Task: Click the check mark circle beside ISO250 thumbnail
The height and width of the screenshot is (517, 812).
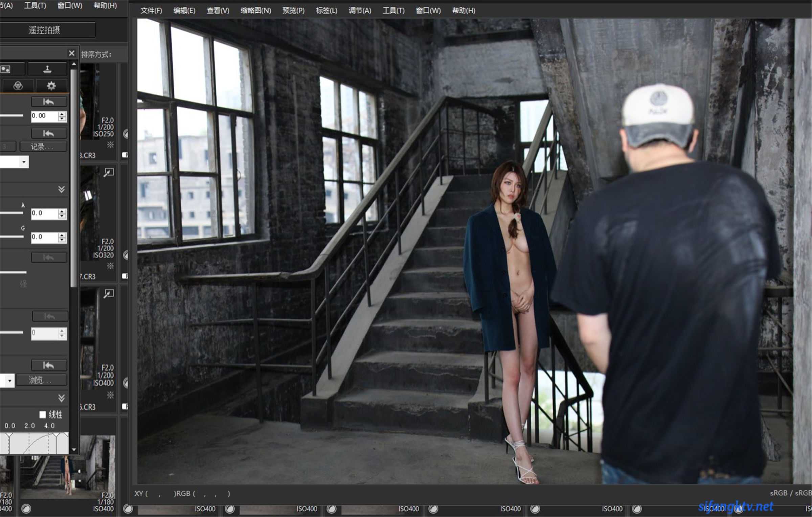Action: click(126, 134)
